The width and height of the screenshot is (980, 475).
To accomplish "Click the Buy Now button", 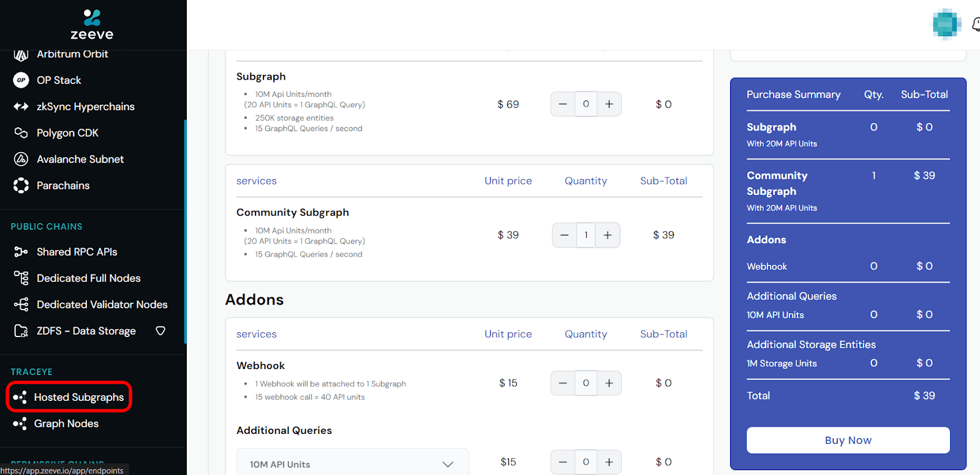I will click(x=848, y=440).
